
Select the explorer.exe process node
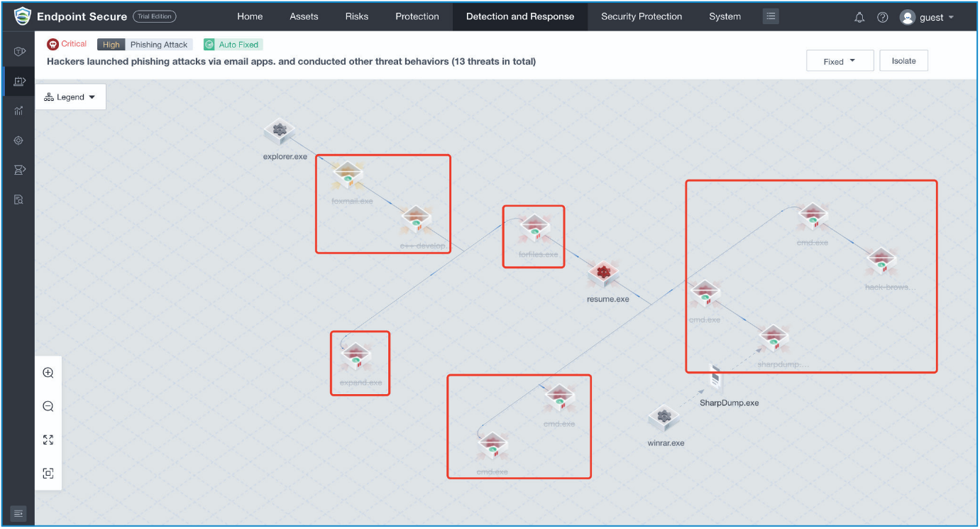(x=280, y=131)
